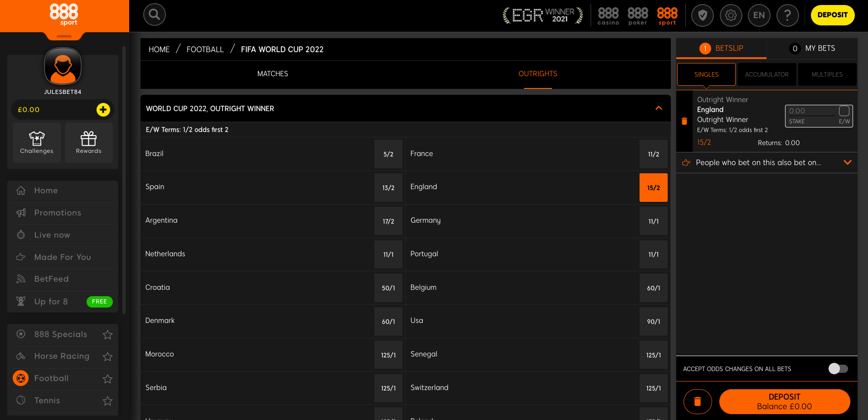Open Up for 8 free game
This screenshot has width=868, height=420.
tap(63, 302)
